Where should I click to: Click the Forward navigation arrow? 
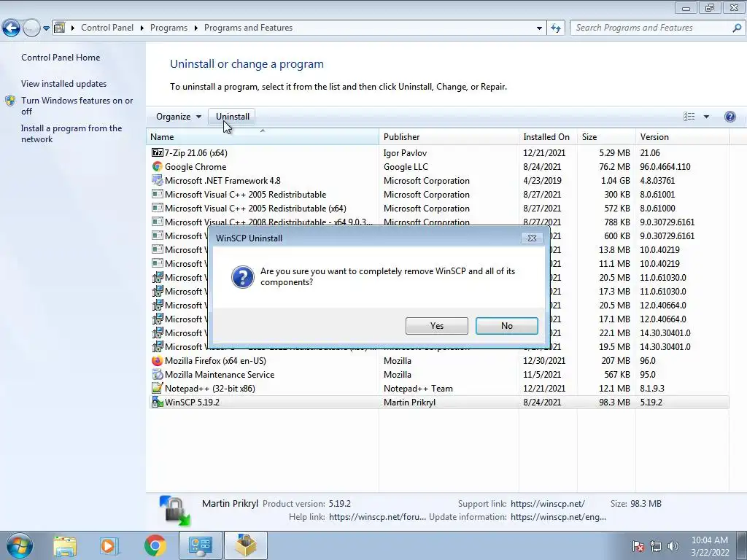[31, 28]
